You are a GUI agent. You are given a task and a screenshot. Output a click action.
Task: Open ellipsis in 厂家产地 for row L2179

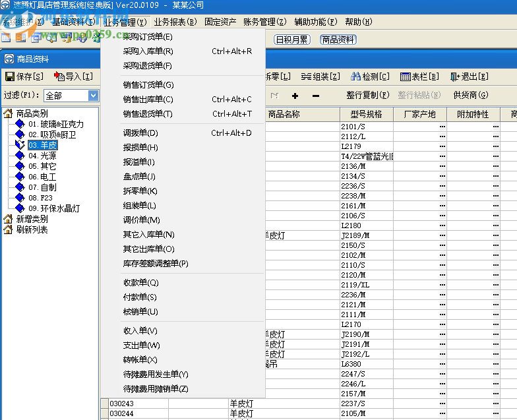(442, 146)
